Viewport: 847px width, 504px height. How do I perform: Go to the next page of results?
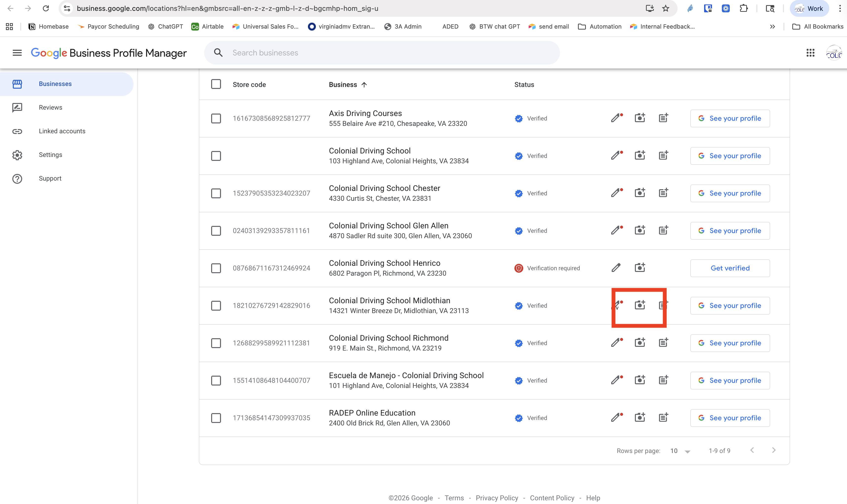point(774,450)
